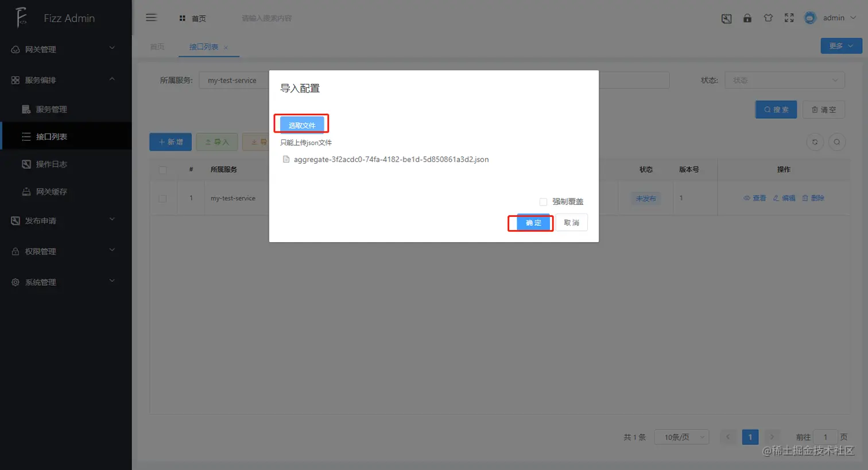The image size is (868, 470).
Task: Click the 清空 button
Action: (824, 110)
